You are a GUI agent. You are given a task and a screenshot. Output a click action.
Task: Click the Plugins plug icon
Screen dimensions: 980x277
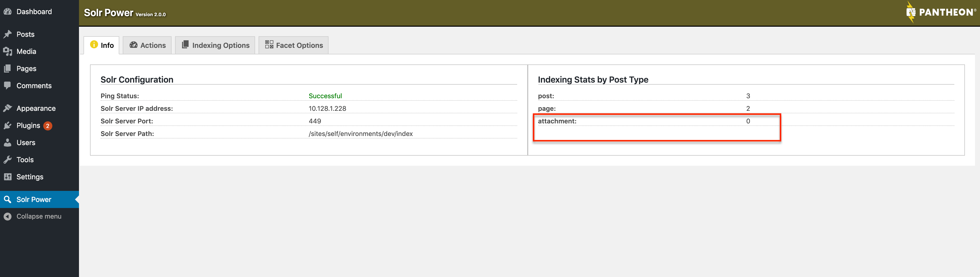click(x=7, y=125)
